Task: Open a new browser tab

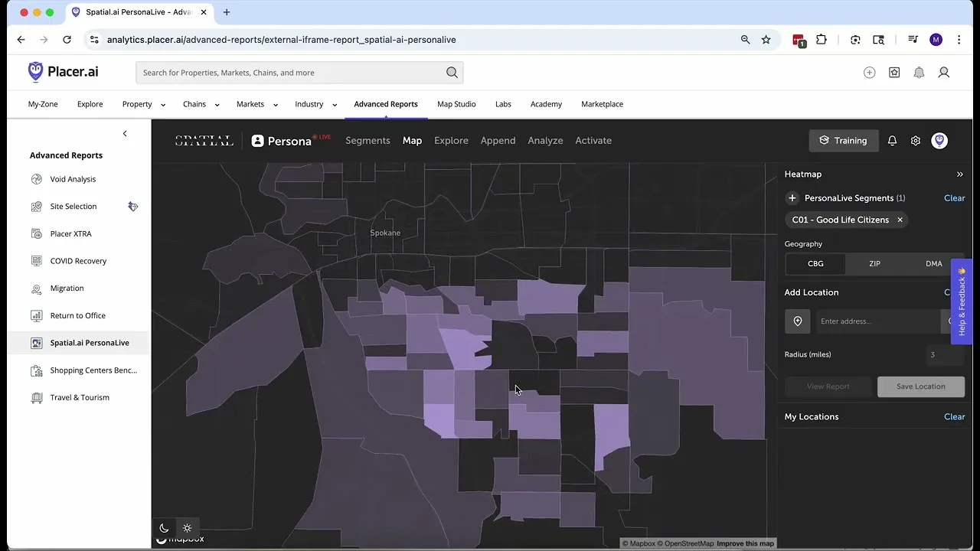Action: tap(227, 12)
